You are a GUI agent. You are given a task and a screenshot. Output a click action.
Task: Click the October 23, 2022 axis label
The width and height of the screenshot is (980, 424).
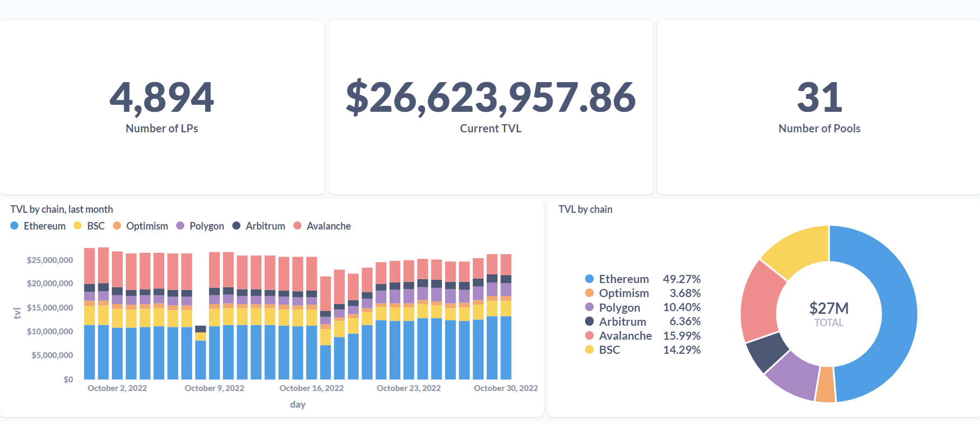[x=409, y=388]
